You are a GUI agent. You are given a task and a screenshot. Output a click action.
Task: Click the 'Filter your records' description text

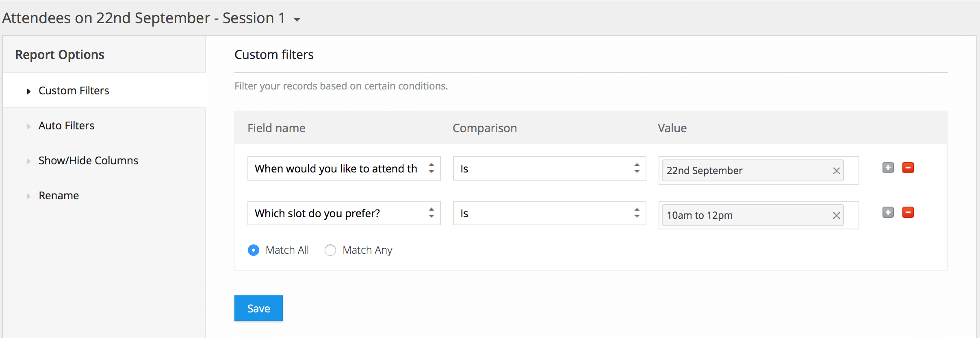point(341,86)
